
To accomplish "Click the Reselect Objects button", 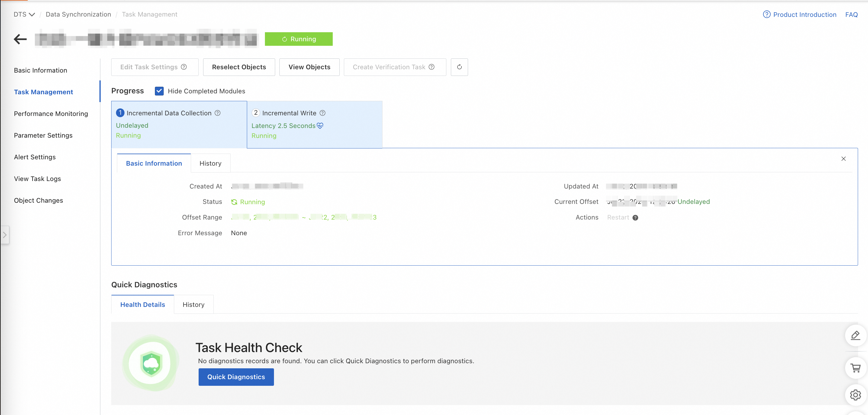I will click(239, 67).
